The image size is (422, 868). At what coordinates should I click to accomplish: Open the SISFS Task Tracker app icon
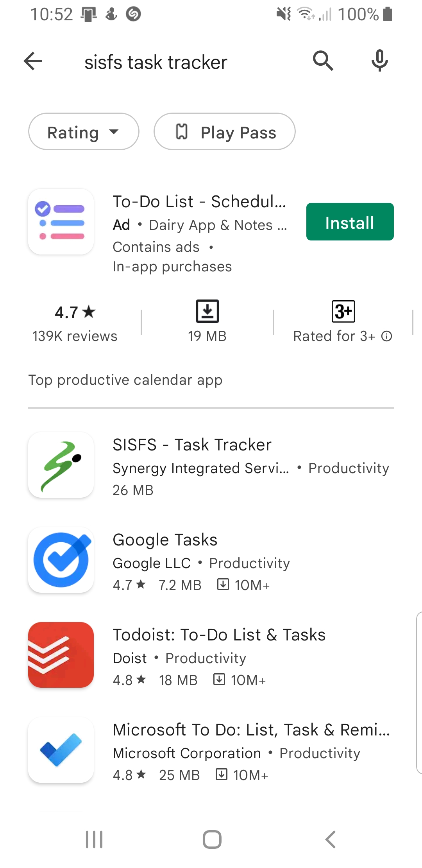coord(61,465)
